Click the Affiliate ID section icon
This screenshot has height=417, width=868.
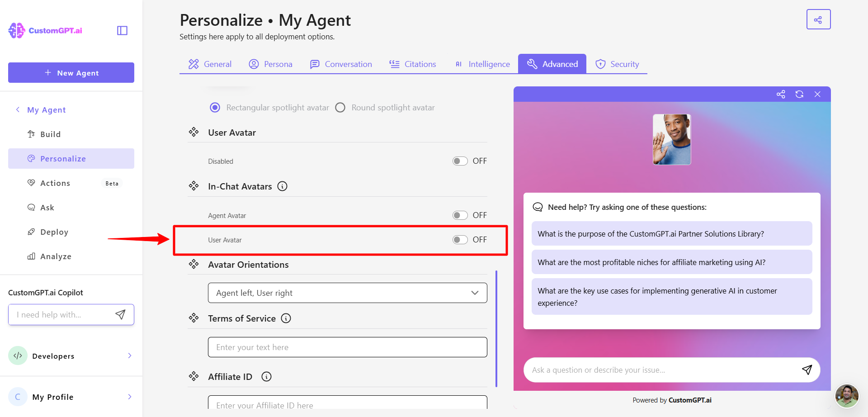(194, 376)
